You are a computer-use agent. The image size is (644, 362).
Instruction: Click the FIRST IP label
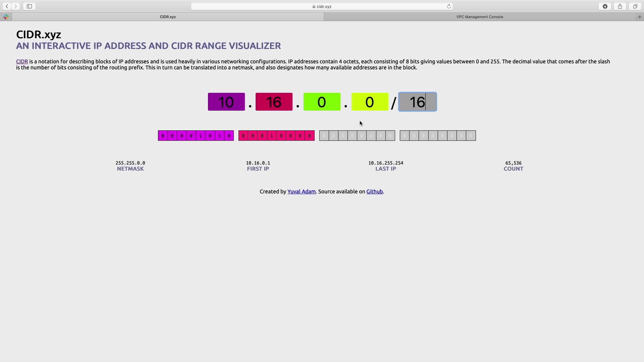(x=258, y=169)
